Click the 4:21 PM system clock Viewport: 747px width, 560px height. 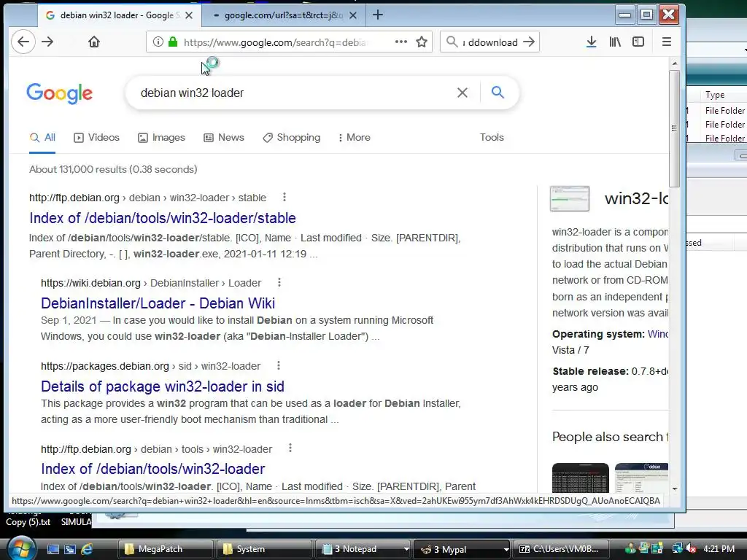click(719, 549)
